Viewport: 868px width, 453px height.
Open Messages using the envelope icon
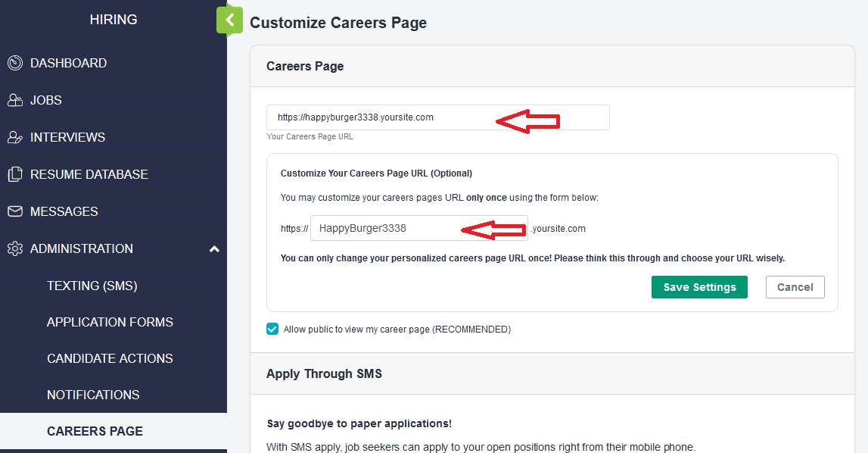coord(15,211)
